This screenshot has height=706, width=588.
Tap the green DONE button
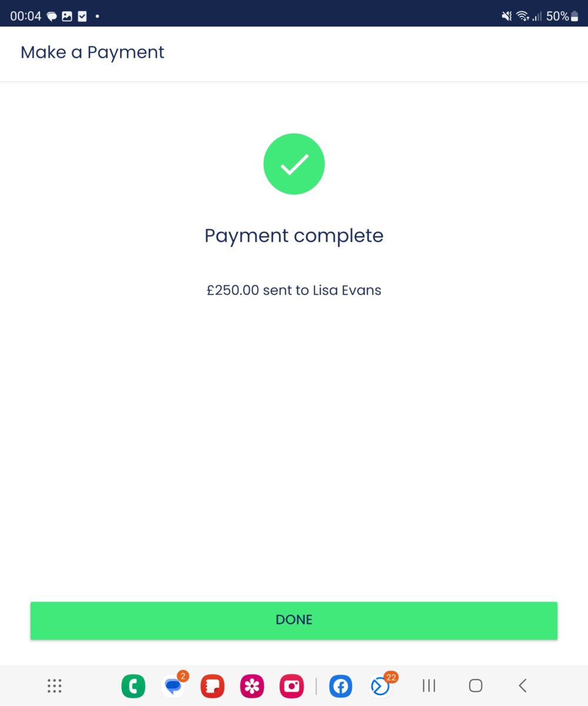[294, 620]
